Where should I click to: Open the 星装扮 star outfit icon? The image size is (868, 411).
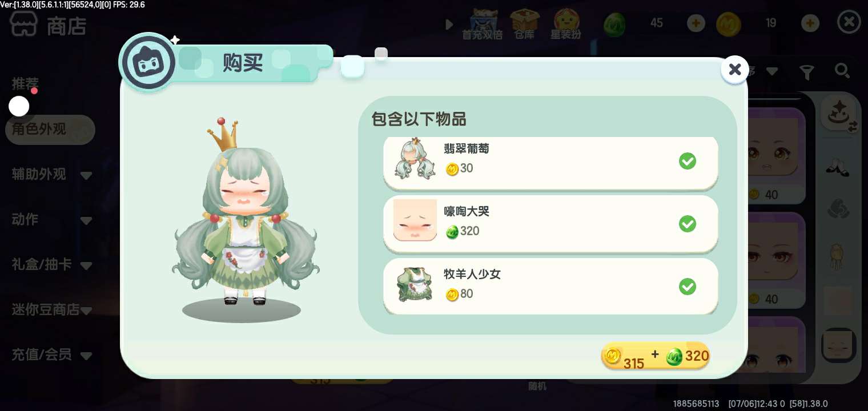pos(565,25)
